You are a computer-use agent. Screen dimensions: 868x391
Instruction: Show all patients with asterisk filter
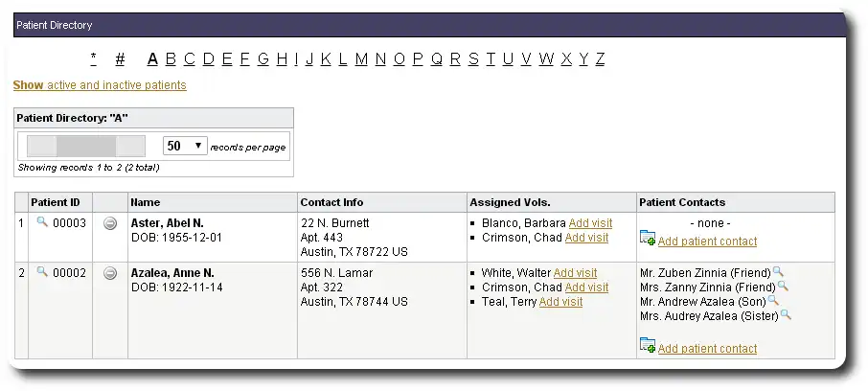tap(93, 59)
